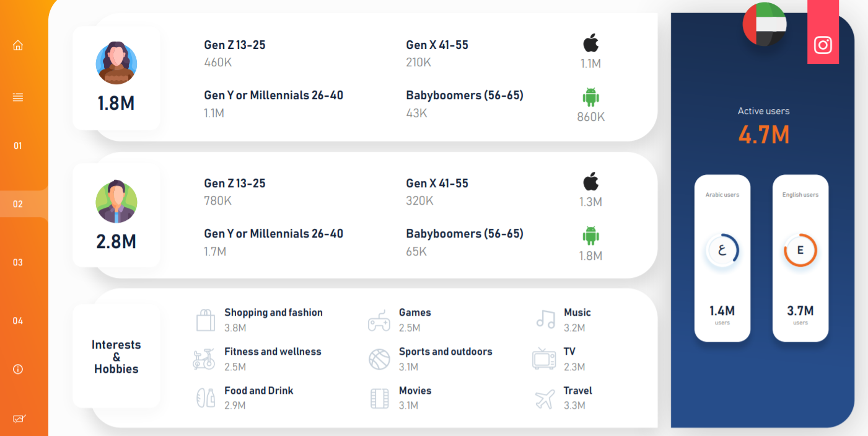Screen dimensions: 868x436
Task: Click the Arabic users circular progress ring
Action: (722, 251)
